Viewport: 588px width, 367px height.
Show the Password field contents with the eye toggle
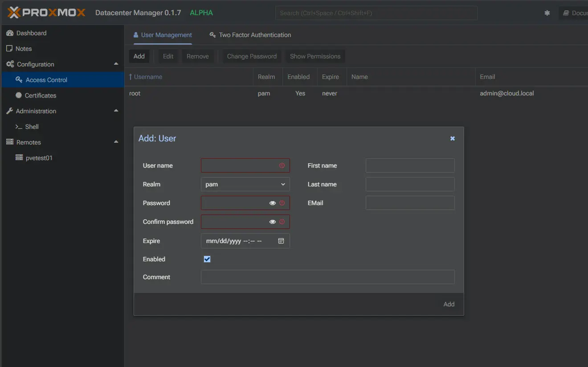pos(273,203)
